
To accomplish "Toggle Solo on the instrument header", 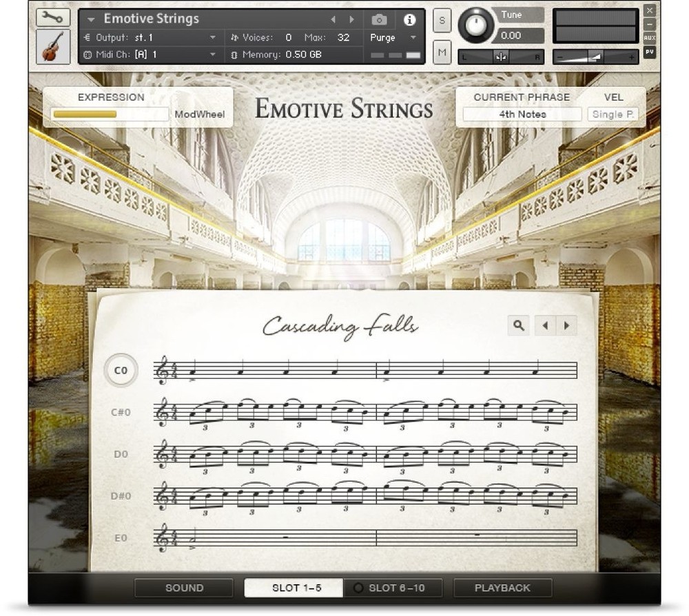I will click(441, 21).
